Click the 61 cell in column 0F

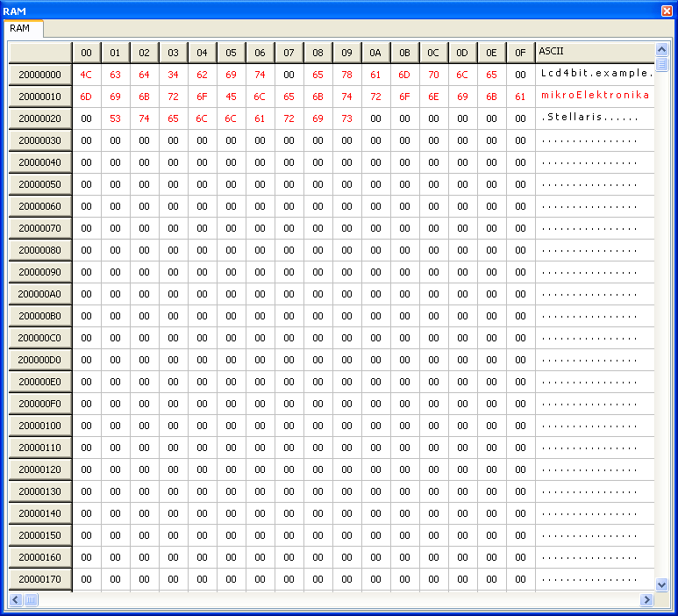coord(520,97)
